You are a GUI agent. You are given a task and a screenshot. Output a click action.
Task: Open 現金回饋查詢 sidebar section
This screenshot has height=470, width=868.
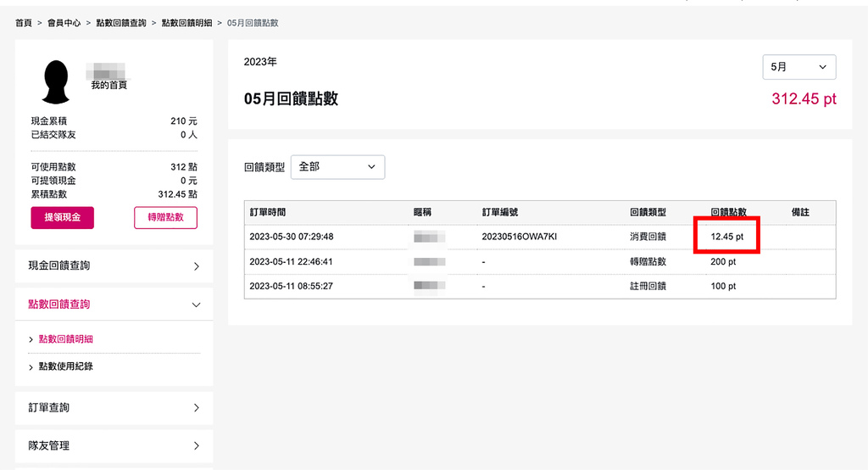click(x=114, y=266)
